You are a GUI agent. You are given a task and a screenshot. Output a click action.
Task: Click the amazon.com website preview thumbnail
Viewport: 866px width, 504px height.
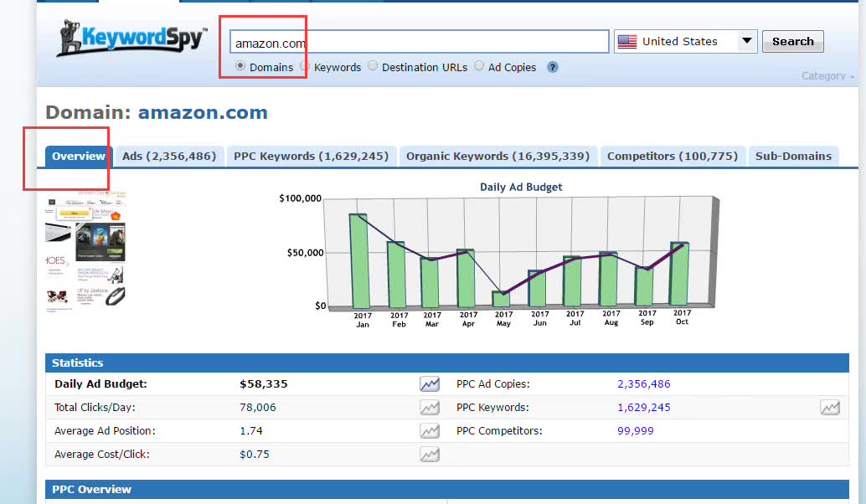click(x=85, y=252)
